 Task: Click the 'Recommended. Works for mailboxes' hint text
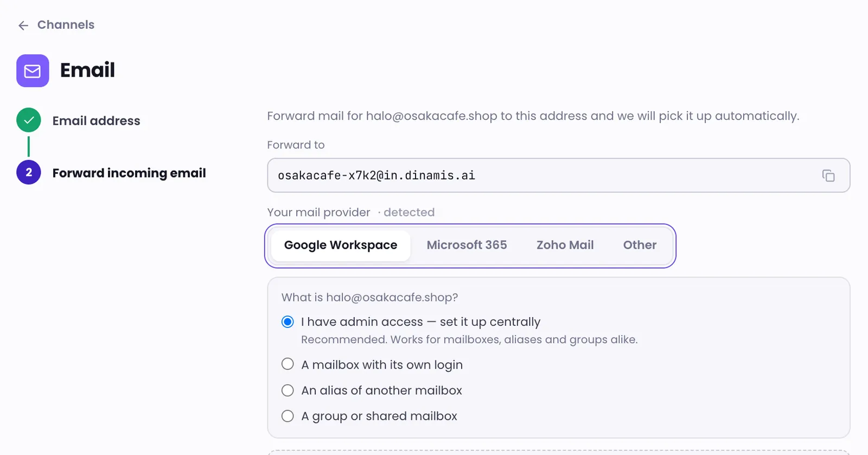[469, 340]
